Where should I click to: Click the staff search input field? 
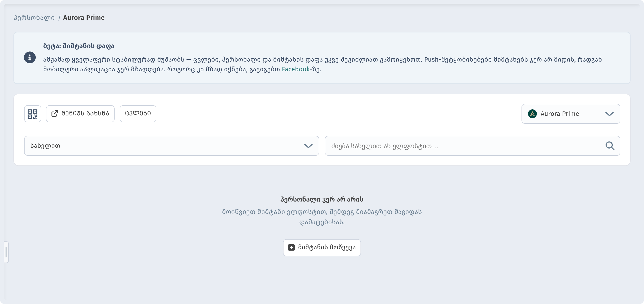tap(472, 146)
